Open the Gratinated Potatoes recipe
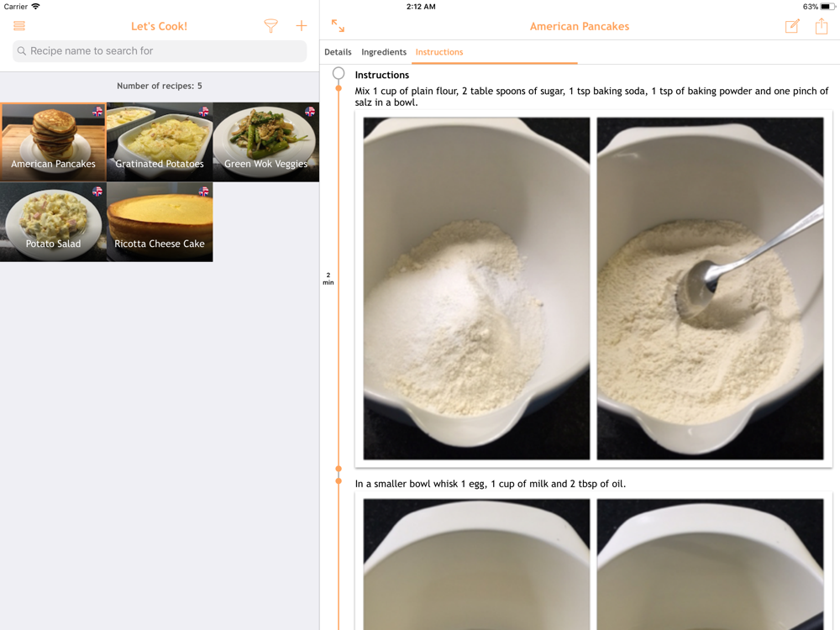840x630 pixels. (x=160, y=142)
